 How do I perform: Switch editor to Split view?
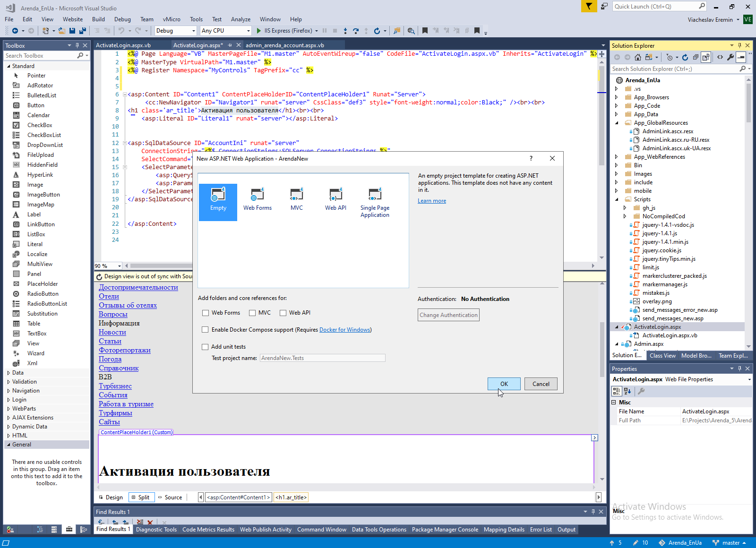click(141, 497)
